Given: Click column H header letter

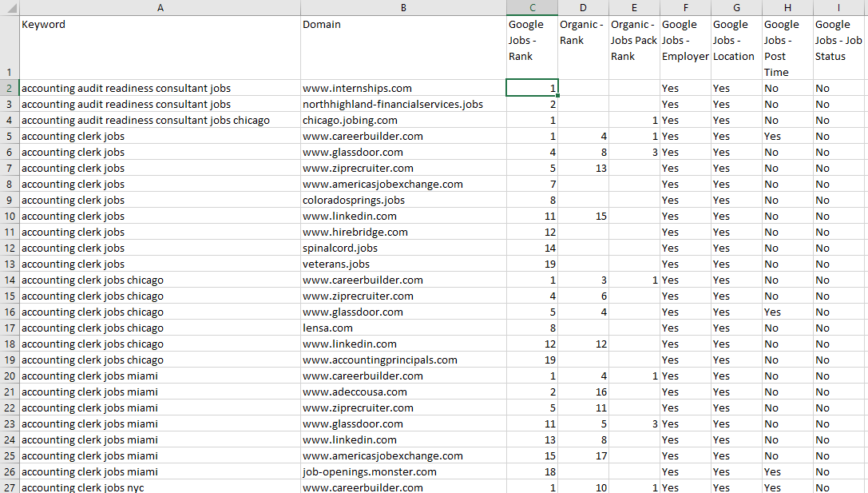Looking at the screenshot, I should [x=787, y=7].
